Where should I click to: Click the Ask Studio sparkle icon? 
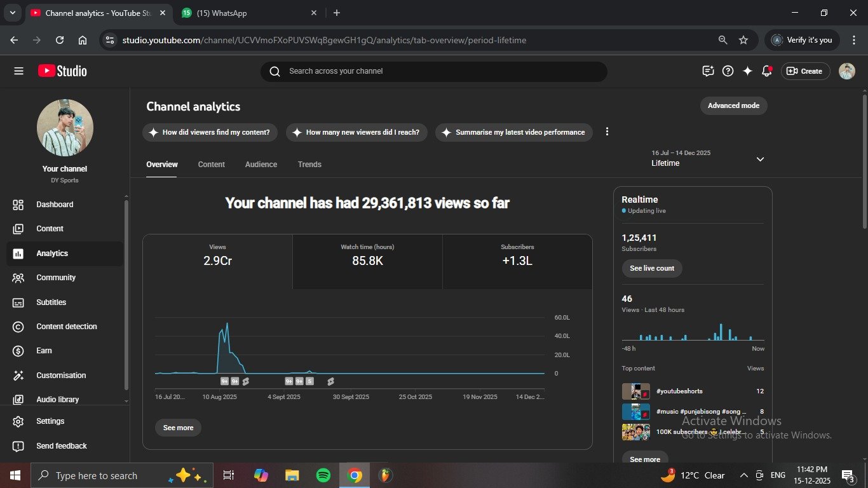pos(747,71)
